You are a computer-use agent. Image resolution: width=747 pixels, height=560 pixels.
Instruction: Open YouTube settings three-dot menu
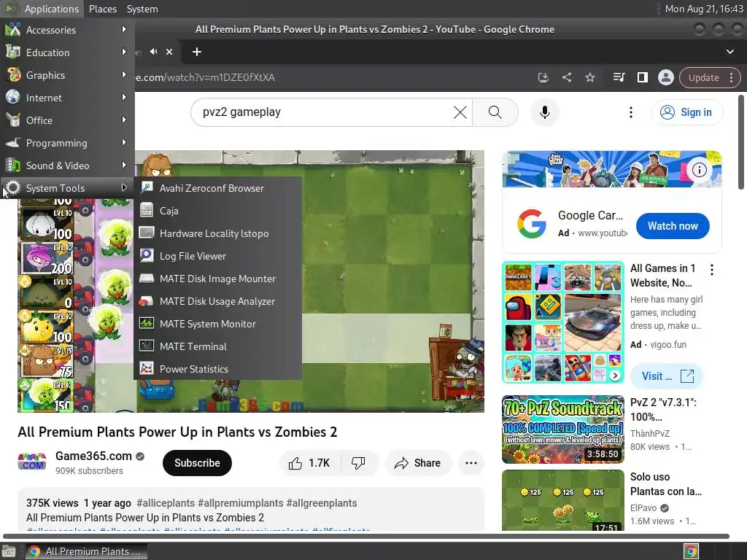[631, 112]
